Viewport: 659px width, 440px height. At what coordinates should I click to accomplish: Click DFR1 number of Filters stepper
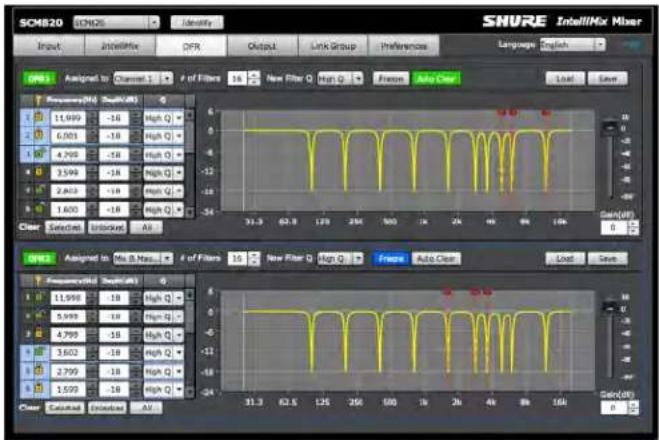tap(254, 79)
